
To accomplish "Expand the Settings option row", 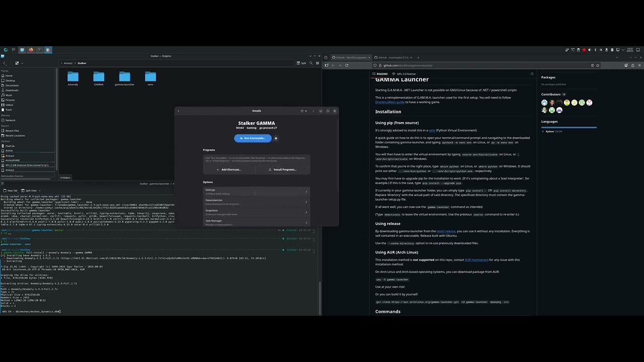I will pos(257,192).
